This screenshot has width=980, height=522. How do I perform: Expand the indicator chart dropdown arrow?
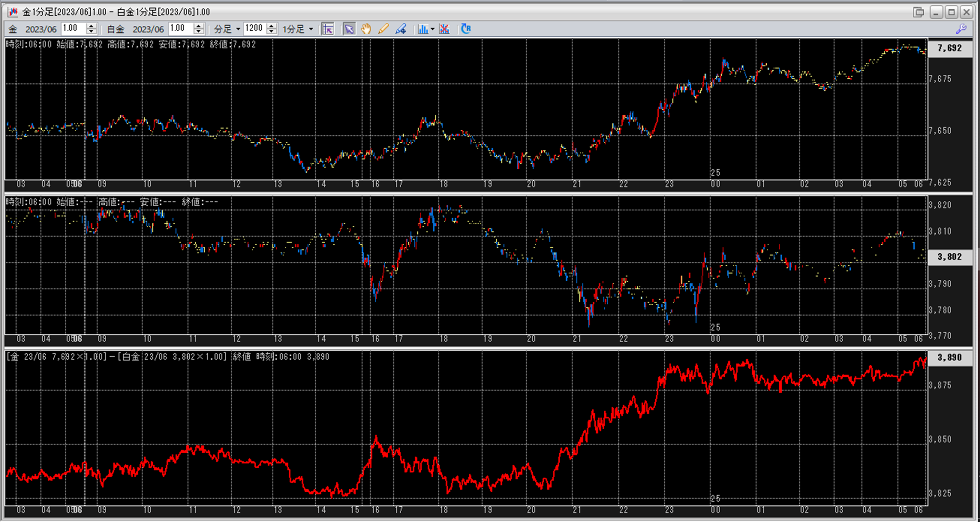pos(432,29)
